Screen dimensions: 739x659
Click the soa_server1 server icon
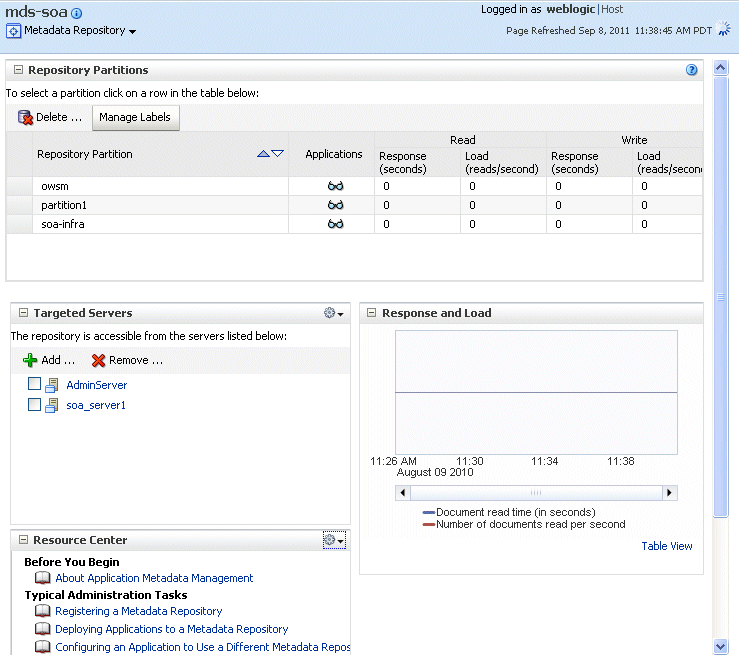pos(52,405)
